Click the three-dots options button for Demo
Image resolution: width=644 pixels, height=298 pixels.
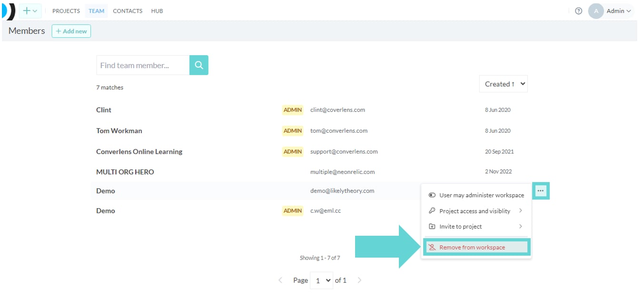coord(540,191)
